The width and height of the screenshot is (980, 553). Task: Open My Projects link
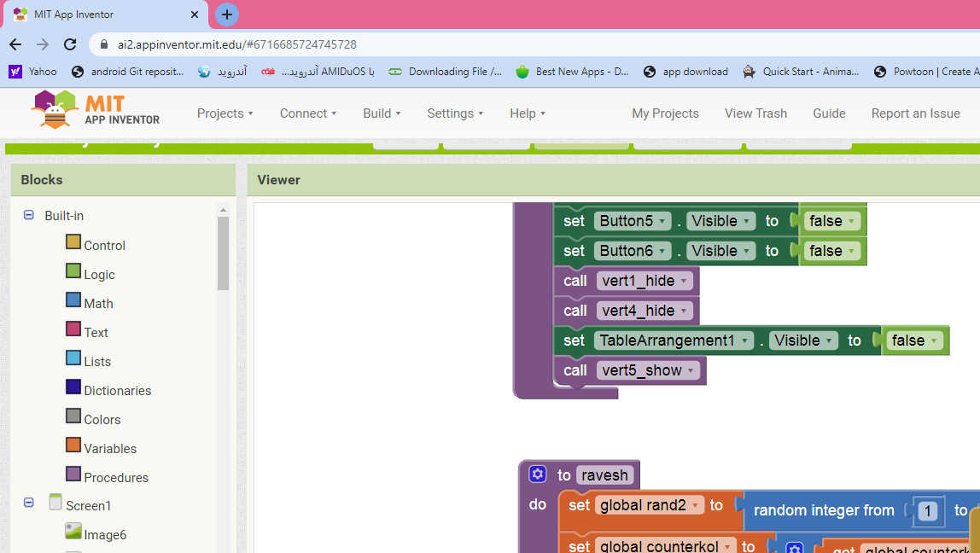click(665, 114)
